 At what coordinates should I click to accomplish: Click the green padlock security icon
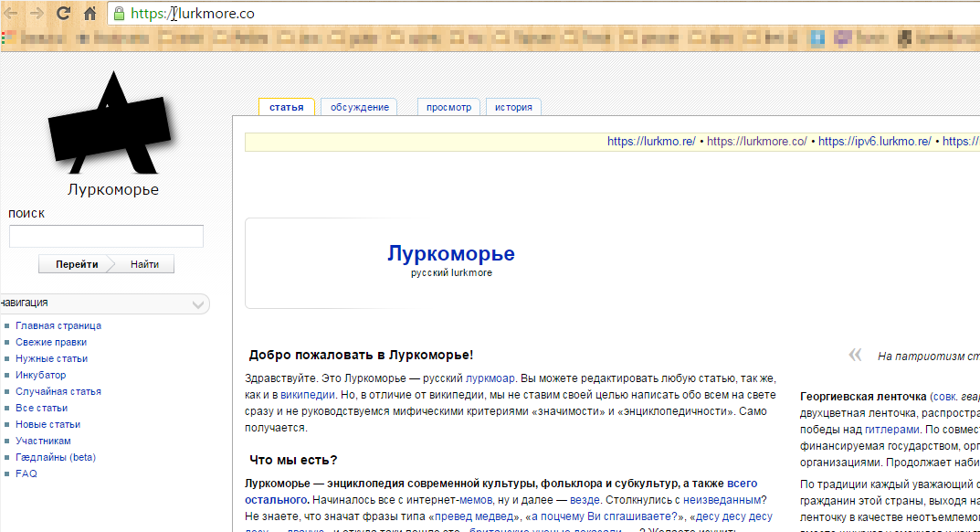tap(118, 13)
